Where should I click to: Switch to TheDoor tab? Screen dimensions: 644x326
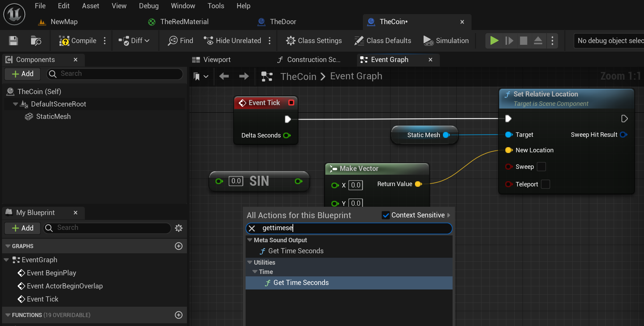pyautogui.click(x=277, y=22)
